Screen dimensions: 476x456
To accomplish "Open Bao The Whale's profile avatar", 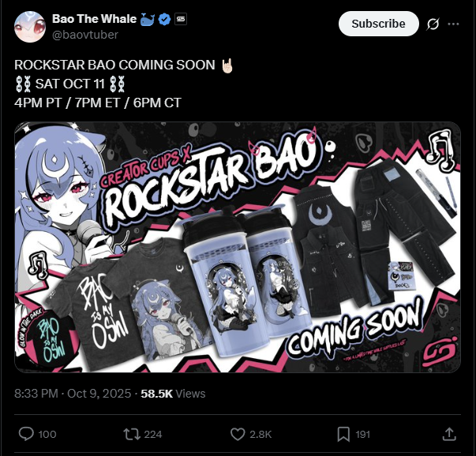I will [x=30, y=26].
